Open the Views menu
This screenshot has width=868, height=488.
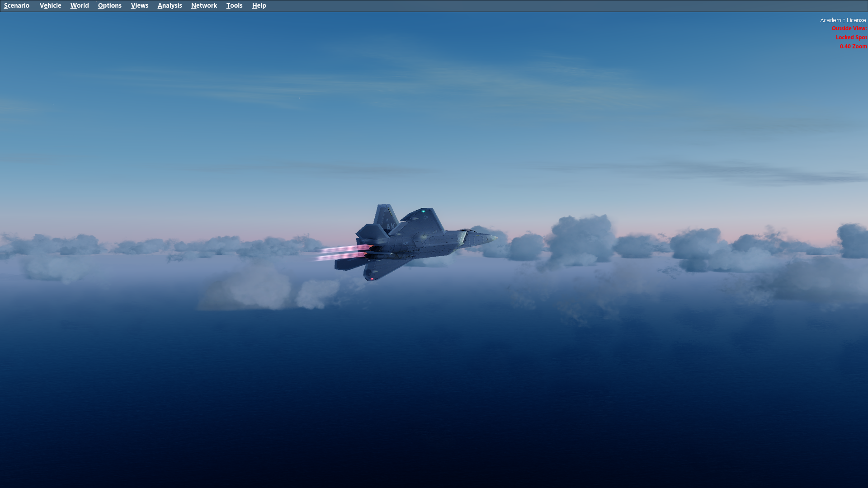click(x=140, y=5)
